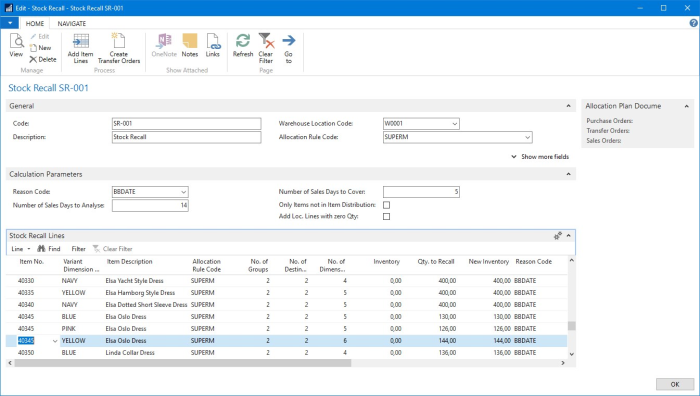The height and width of the screenshot is (396, 700).
Task: Click the Number of Sales Days to Cover field
Action: tap(421, 192)
